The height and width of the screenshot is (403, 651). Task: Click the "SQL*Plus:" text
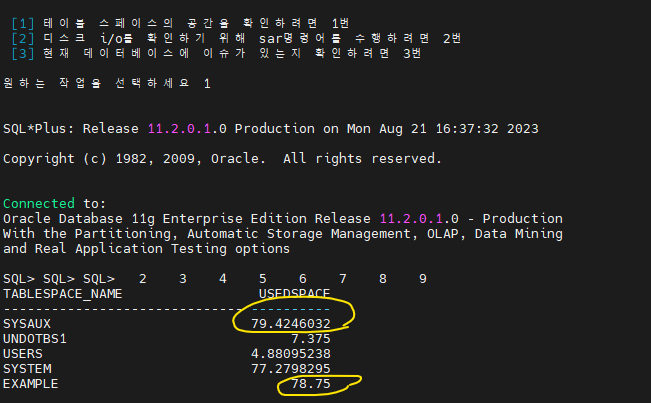39,129
